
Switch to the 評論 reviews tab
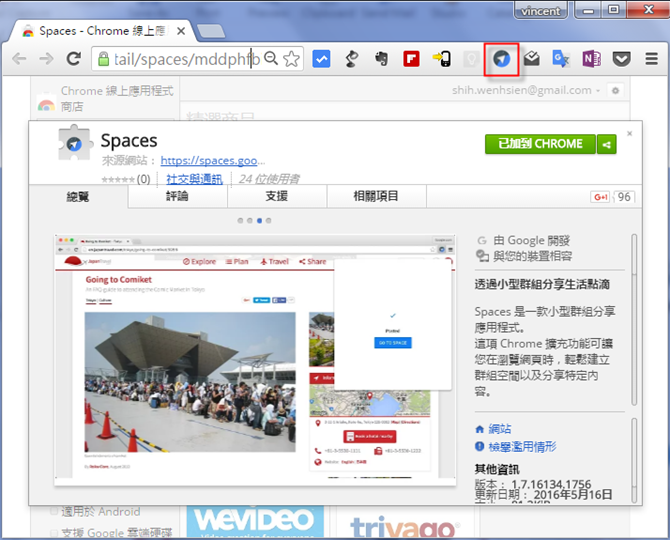click(177, 196)
